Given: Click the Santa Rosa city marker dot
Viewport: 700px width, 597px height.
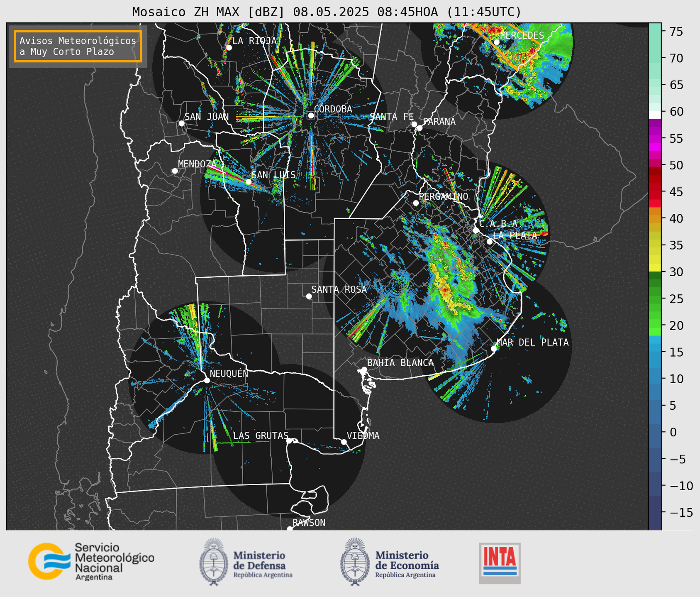Looking at the screenshot, I should tap(309, 296).
